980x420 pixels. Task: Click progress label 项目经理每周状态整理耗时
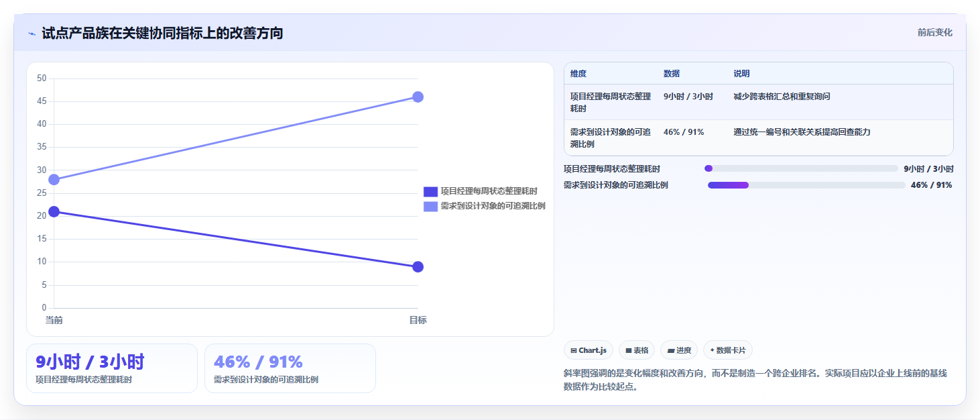612,169
